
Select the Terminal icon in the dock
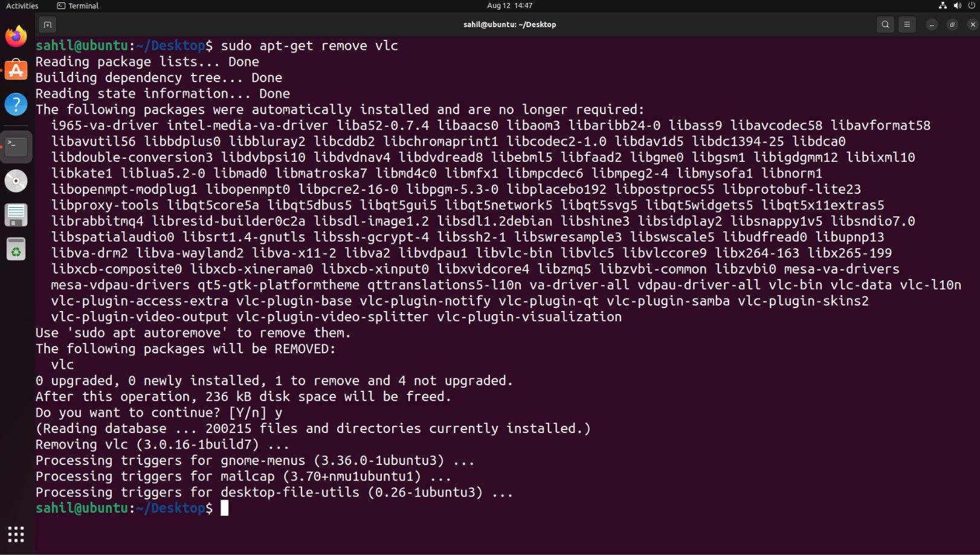[15, 146]
